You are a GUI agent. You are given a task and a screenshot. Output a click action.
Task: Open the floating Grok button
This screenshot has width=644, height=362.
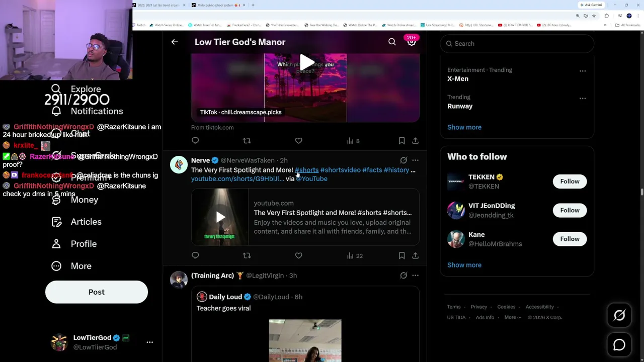click(x=619, y=315)
